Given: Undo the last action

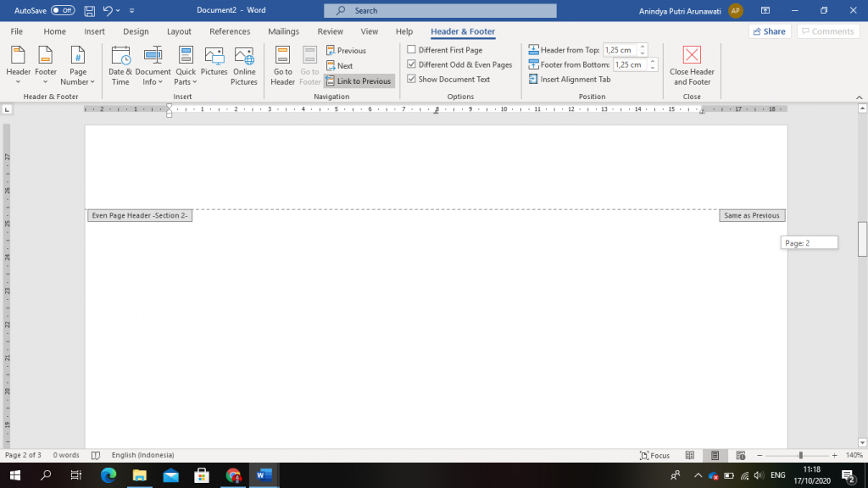Looking at the screenshot, I should [108, 10].
